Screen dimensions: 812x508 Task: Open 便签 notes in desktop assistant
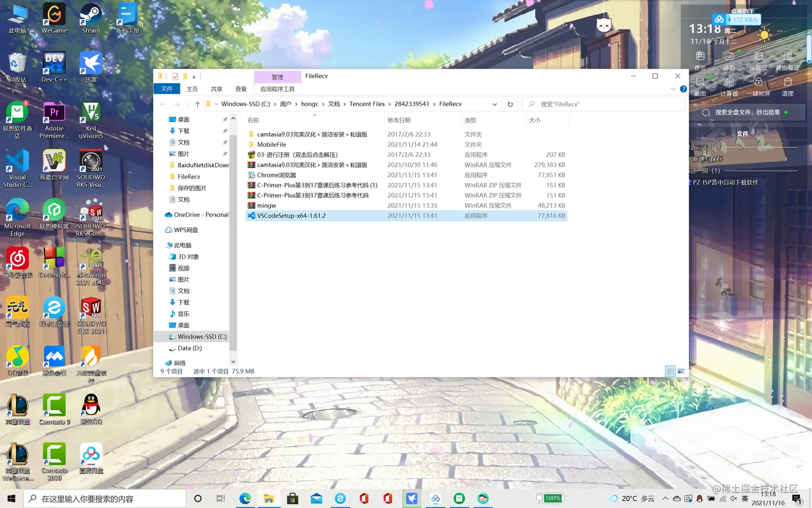(700, 61)
